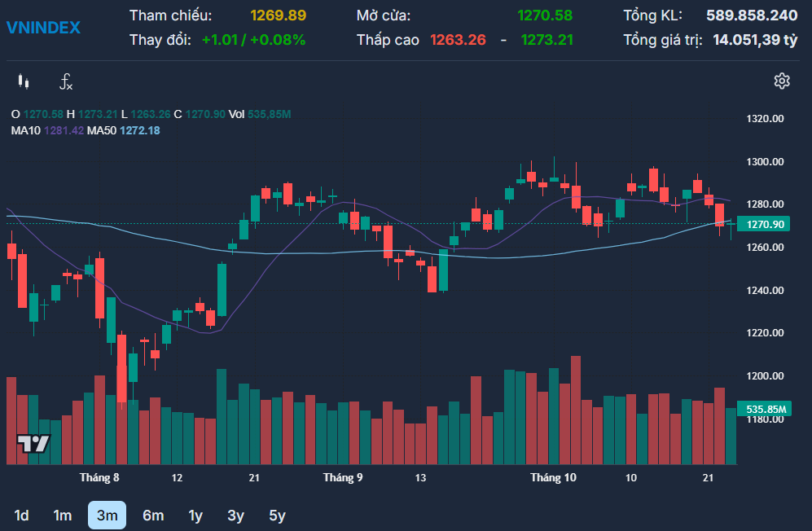Show the 1y time range
Screen dimensions: 812x531
click(195, 516)
